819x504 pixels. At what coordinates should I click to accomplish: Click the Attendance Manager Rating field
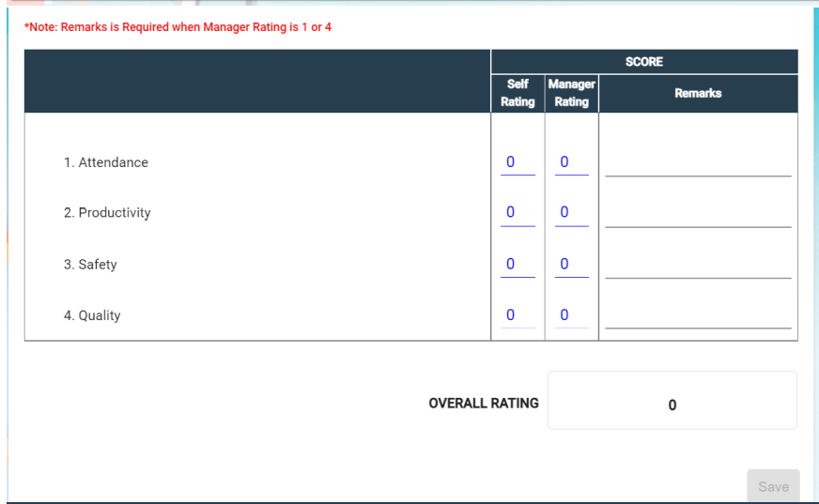(x=571, y=162)
